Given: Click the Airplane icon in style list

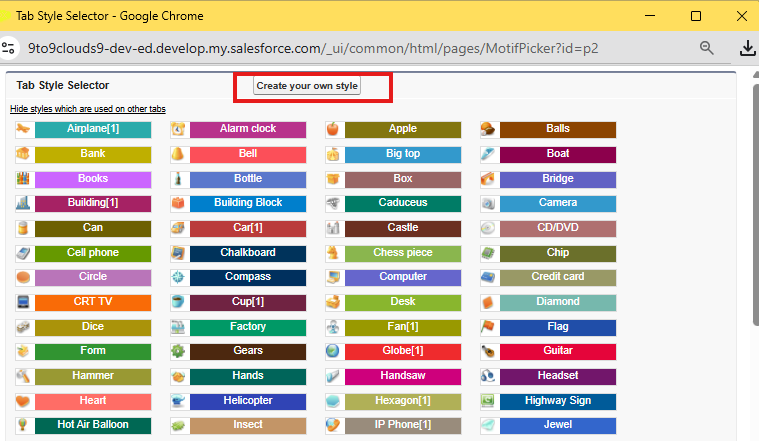Looking at the screenshot, I should 23,129.
